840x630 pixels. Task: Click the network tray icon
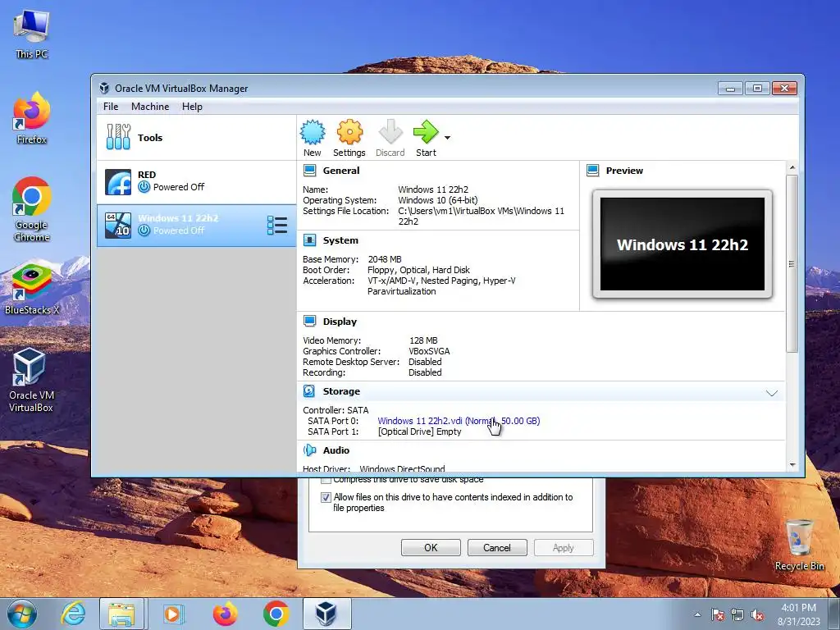(737, 614)
